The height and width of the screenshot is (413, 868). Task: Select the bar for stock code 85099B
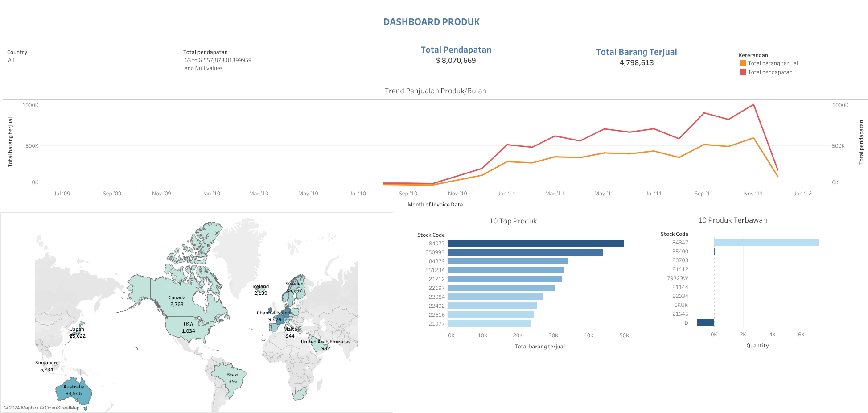tap(525, 252)
